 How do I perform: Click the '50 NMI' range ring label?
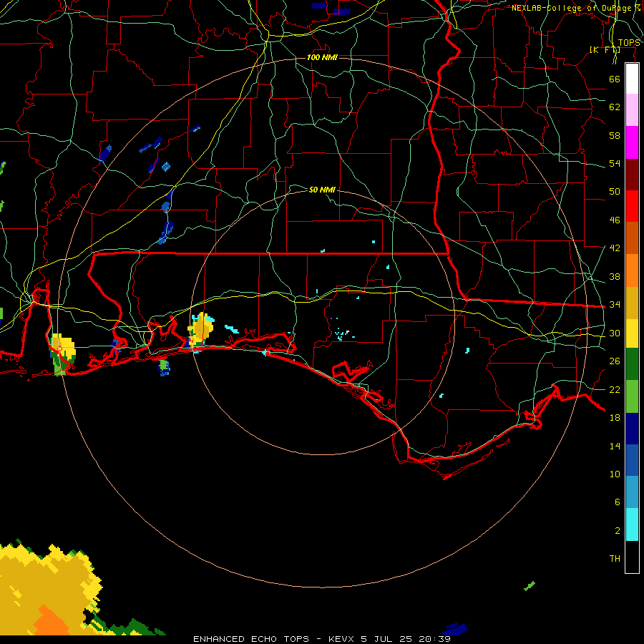[x=322, y=190]
